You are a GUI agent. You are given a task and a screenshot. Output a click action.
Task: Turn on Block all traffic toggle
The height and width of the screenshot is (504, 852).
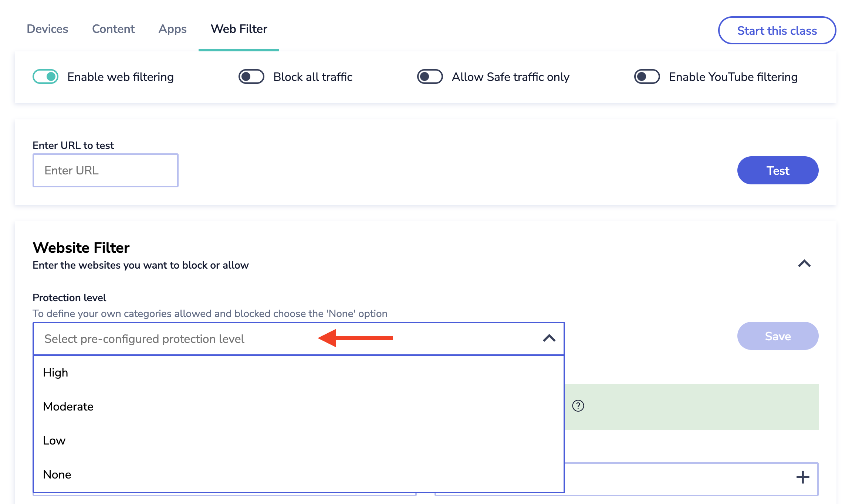251,77
